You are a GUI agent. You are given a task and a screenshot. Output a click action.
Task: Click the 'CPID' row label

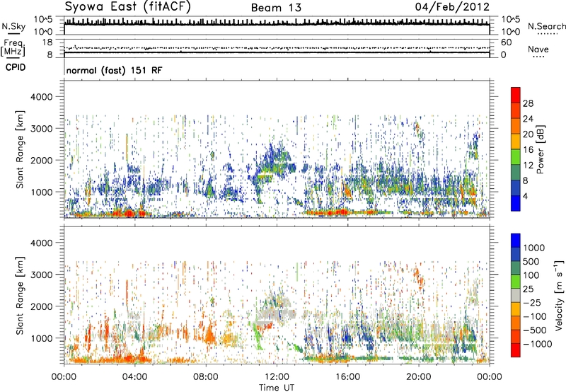[16, 67]
